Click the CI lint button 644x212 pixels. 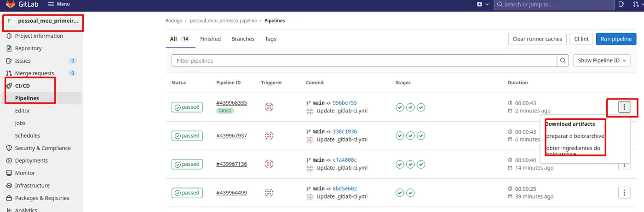(581, 39)
